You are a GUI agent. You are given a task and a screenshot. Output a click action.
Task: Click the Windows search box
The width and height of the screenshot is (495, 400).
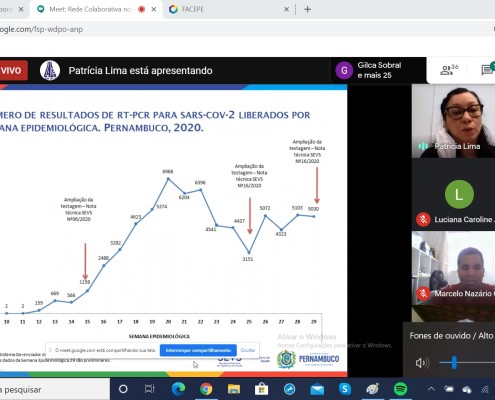coord(55,389)
